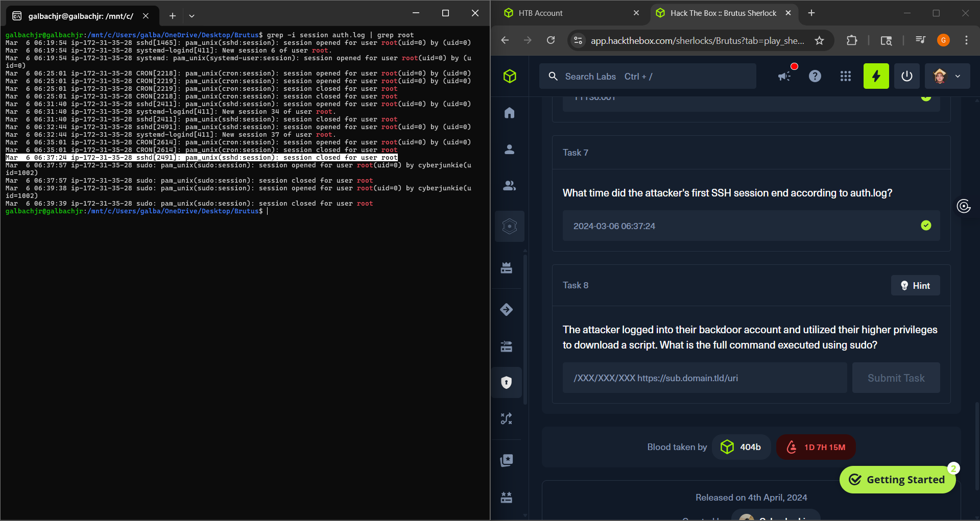This screenshot has height=521, width=980.
Task: Open the Chrome profile avatar G
Action: point(943,40)
